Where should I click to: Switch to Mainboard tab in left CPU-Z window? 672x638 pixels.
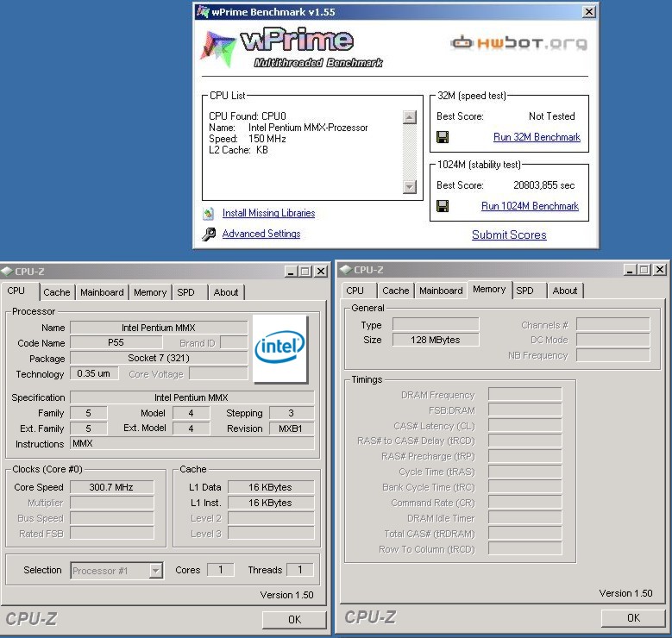[x=102, y=292]
